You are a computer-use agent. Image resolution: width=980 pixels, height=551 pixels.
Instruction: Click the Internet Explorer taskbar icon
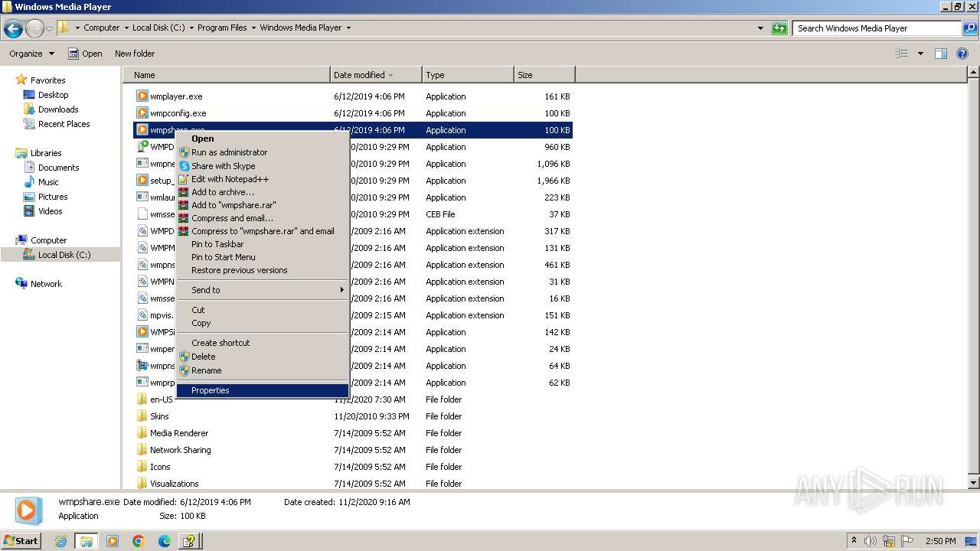pyautogui.click(x=61, y=541)
